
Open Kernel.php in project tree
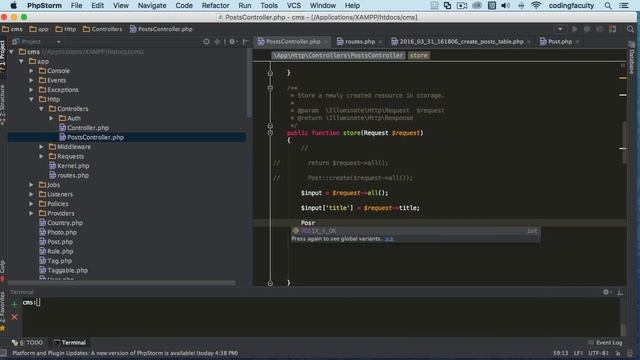coord(69,166)
